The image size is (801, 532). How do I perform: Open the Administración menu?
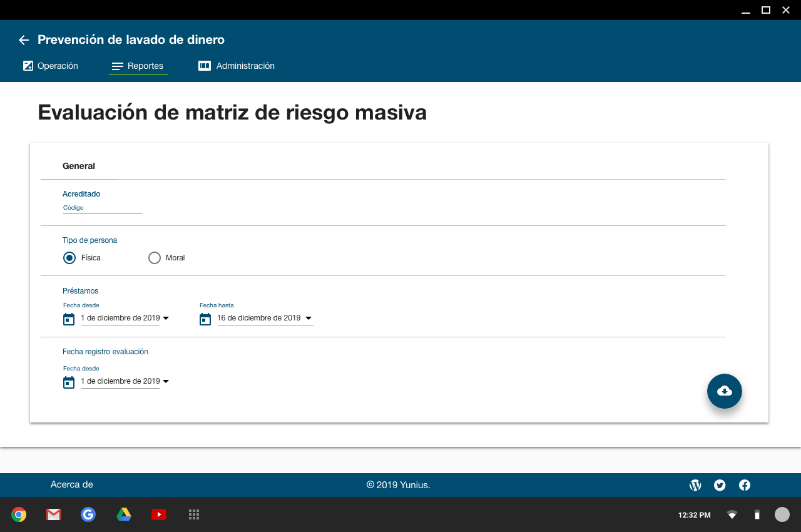point(237,66)
